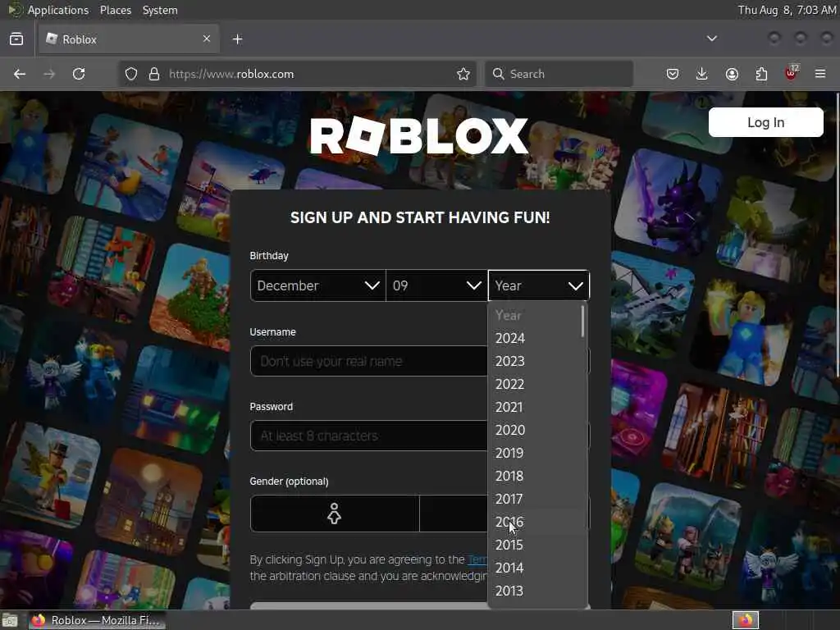Image resolution: width=840 pixels, height=630 pixels.
Task: Click the list all tabs chevron
Action: 712,39
